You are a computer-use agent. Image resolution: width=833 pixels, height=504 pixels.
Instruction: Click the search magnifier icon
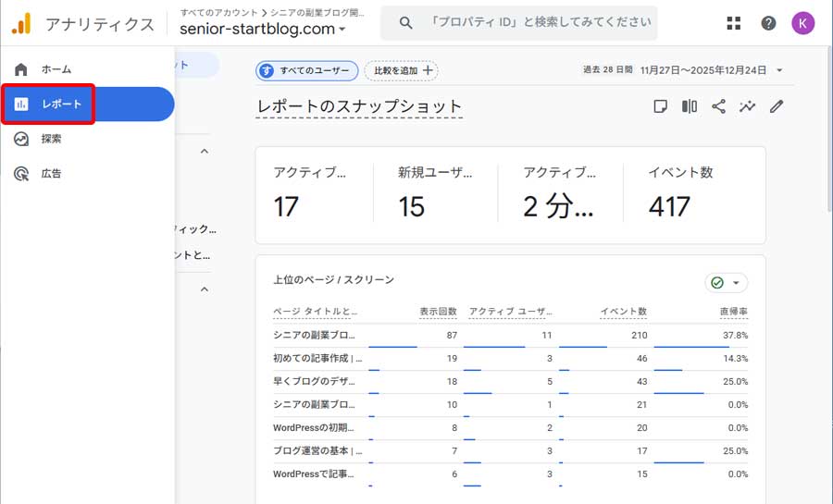[x=406, y=23]
